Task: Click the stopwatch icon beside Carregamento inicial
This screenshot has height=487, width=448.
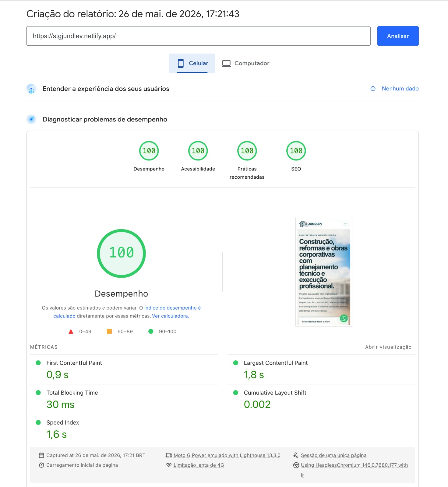Action: [41, 465]
